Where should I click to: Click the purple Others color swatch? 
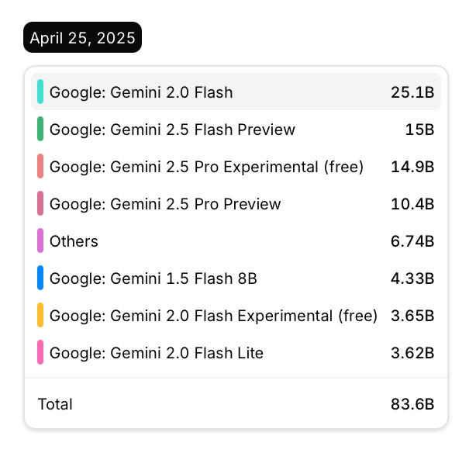(x=40, y=241)
